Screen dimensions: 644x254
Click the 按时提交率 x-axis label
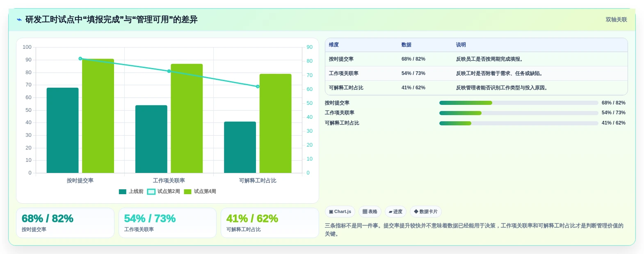pyautogui.click(x=80, y=181)
